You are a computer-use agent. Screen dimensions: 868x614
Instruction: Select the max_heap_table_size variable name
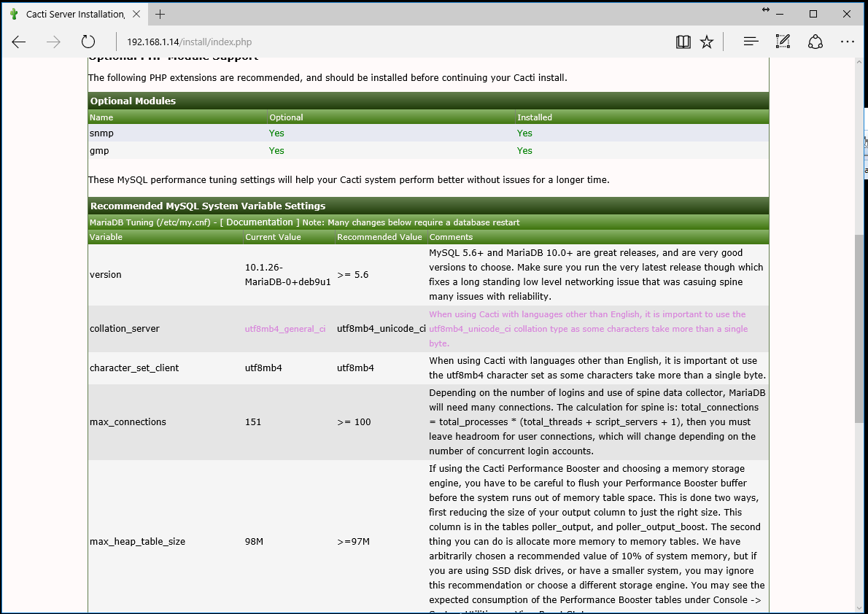(137, 542)
